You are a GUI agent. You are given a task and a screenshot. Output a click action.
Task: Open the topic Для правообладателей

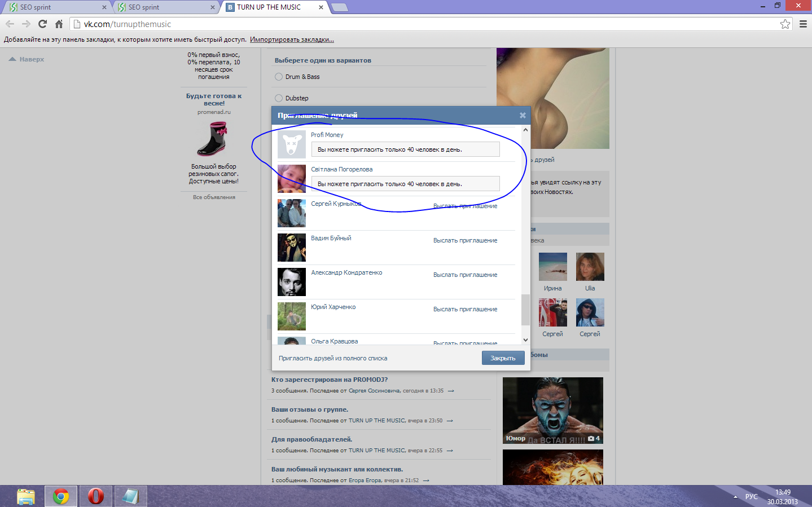tap(311, 439)
